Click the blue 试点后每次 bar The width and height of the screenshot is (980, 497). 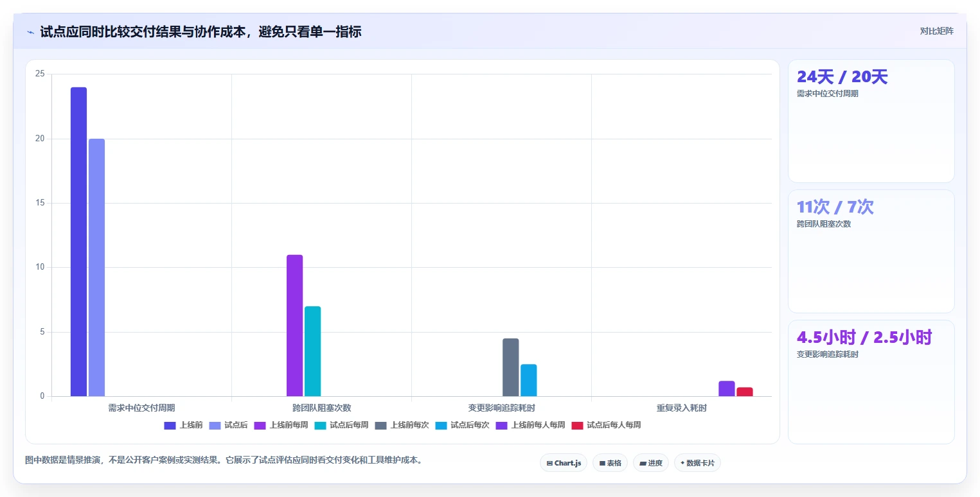[x=528, y=380]
